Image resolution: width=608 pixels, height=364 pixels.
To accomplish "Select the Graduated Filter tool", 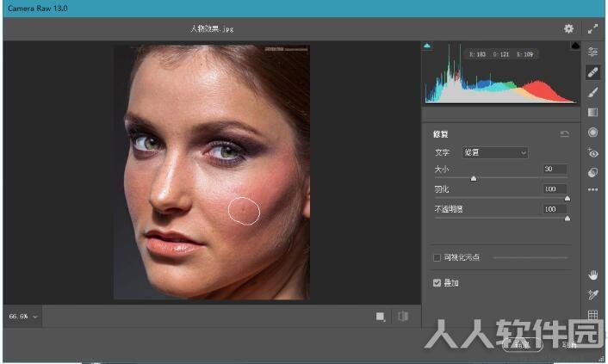I will pyautogui.click(x=592, y=113).
